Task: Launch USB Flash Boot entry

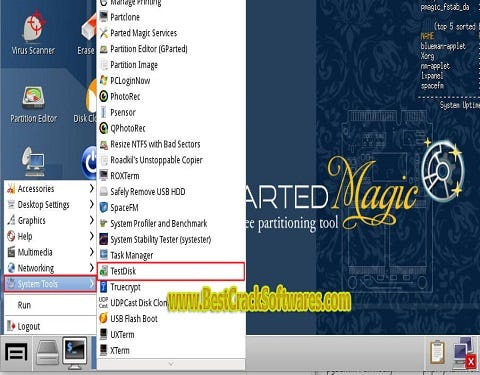Action: click(171, 318)
